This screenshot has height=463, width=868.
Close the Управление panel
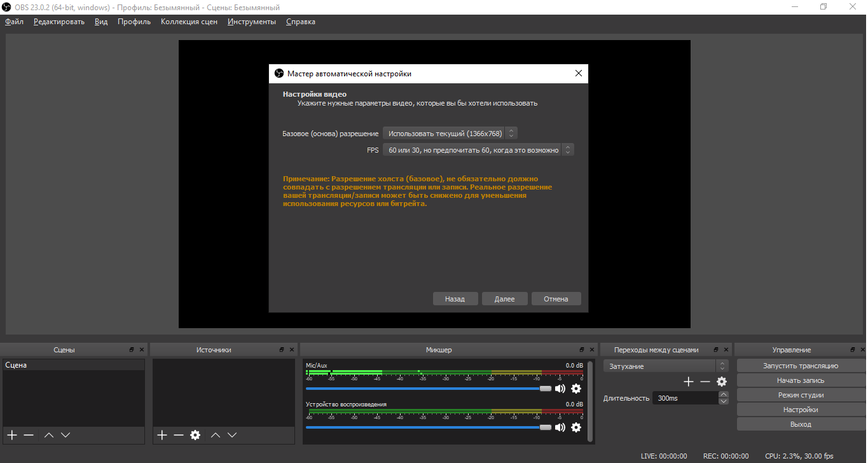[864, 350]
